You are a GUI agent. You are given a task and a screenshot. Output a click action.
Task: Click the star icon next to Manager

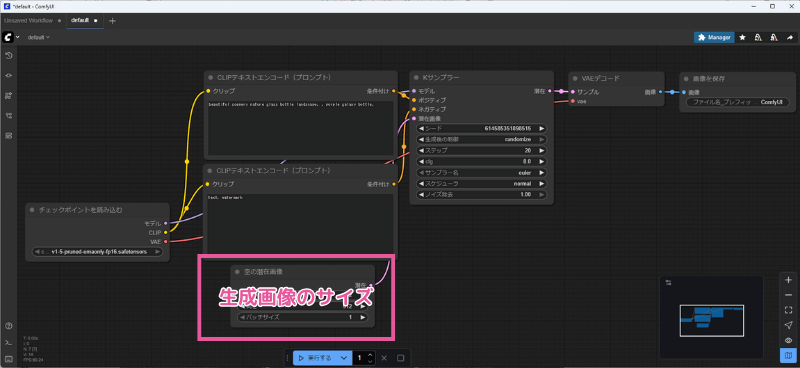click(x=742, y=37)
